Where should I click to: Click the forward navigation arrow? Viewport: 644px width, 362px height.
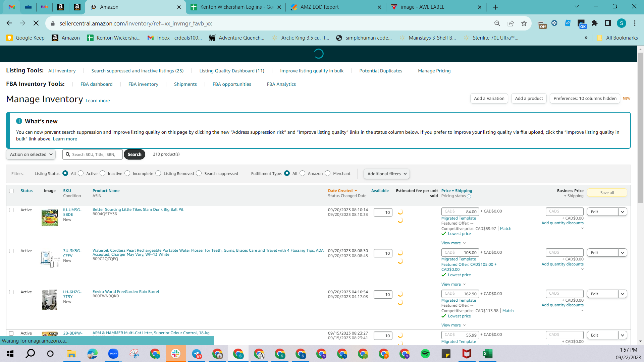pyautogui.click(x=22, y=23)
